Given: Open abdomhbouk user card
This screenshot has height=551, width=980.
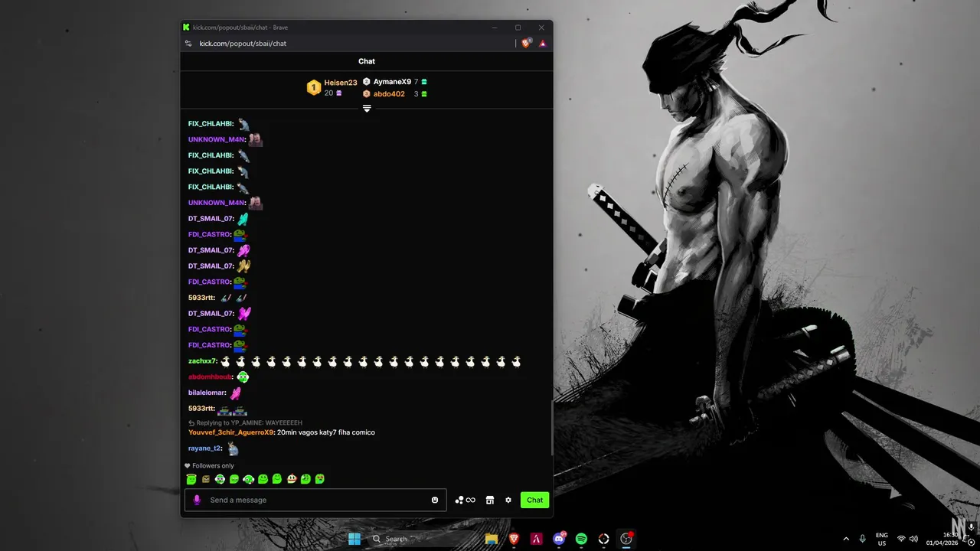Looking at the screenshot, I should coord(210,377).
